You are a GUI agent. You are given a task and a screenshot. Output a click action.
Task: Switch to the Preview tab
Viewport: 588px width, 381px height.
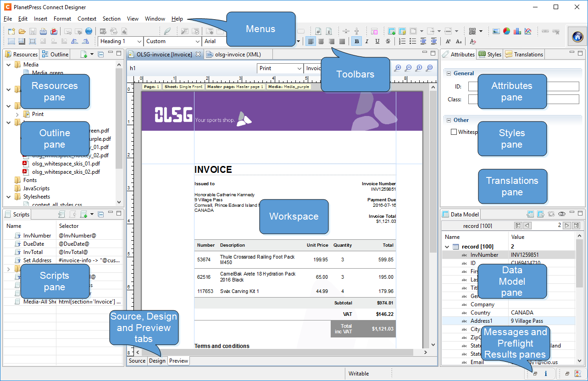[178, 361]
